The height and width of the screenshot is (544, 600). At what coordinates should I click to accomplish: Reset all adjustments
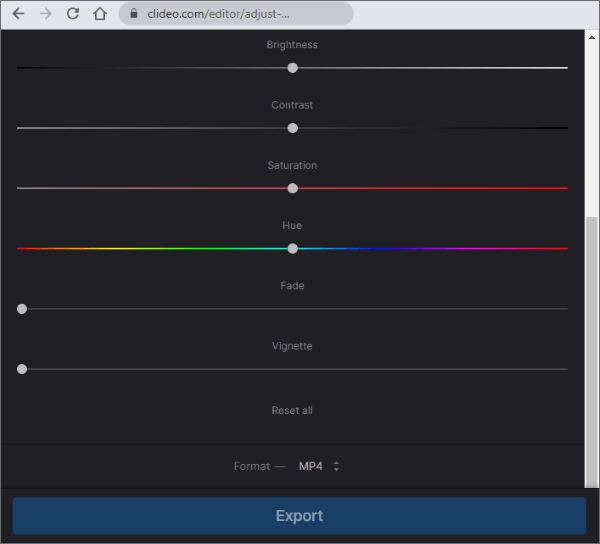coord(292,410)
